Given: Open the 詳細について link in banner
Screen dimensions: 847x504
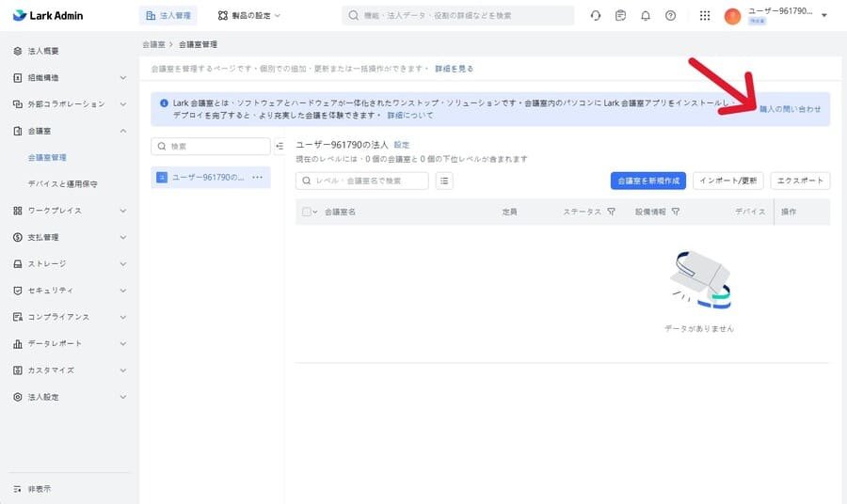Looking at the screenshot, I should pos(410,115).
